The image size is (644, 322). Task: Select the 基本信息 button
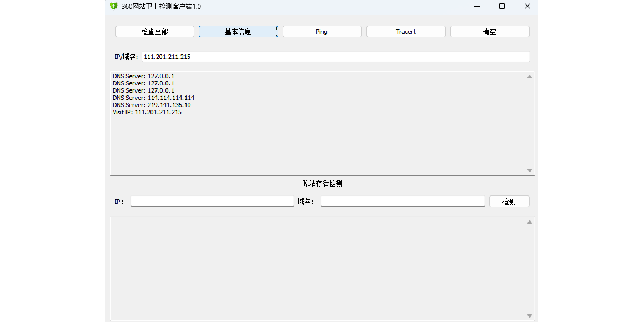[238, 32]
